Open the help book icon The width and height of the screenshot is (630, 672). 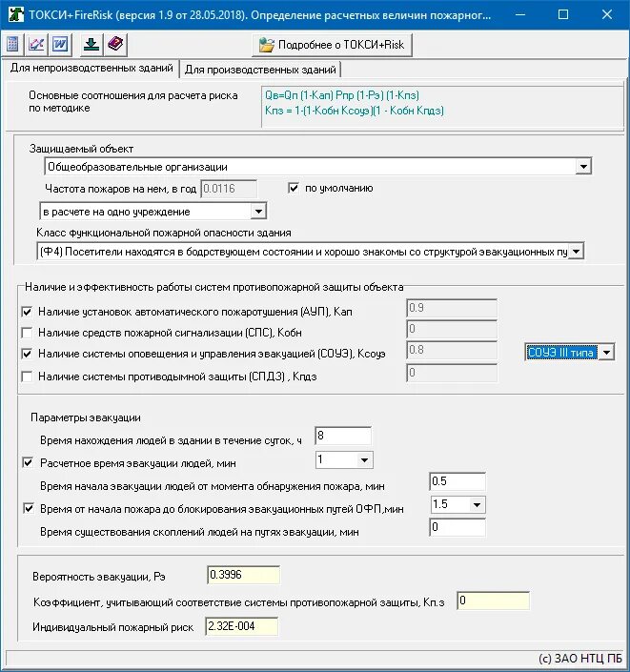click(x=115, y=44)
